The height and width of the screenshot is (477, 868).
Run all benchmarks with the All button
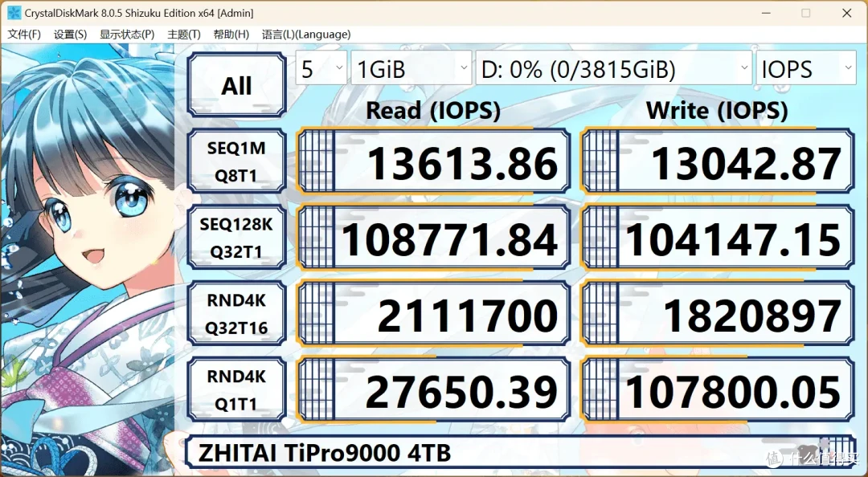pyautogui.click(x=236, y=85)
